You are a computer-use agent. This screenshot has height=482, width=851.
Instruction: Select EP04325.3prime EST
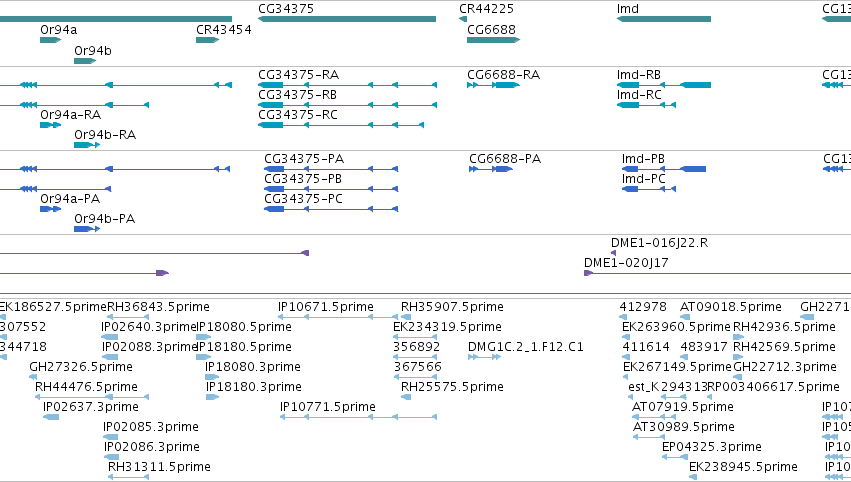[675, 457]
